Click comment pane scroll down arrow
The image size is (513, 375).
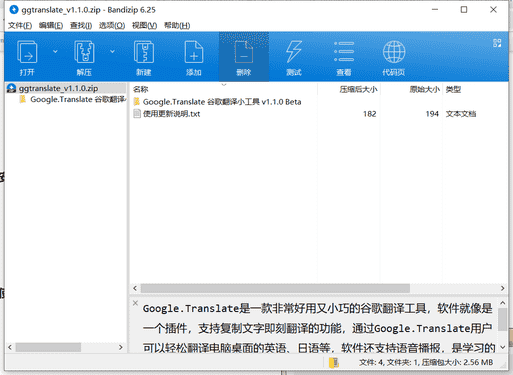coord(503,347)
